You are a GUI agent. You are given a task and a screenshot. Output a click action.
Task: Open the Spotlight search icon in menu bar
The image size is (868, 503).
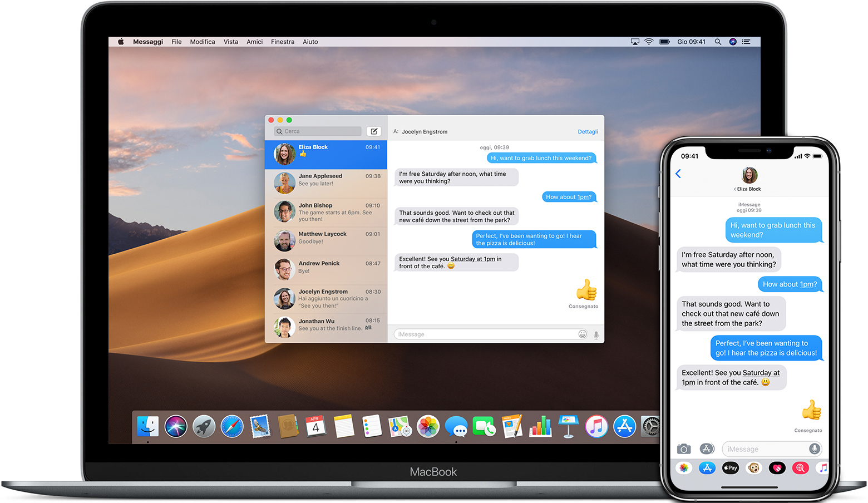[x=718, y=41]
